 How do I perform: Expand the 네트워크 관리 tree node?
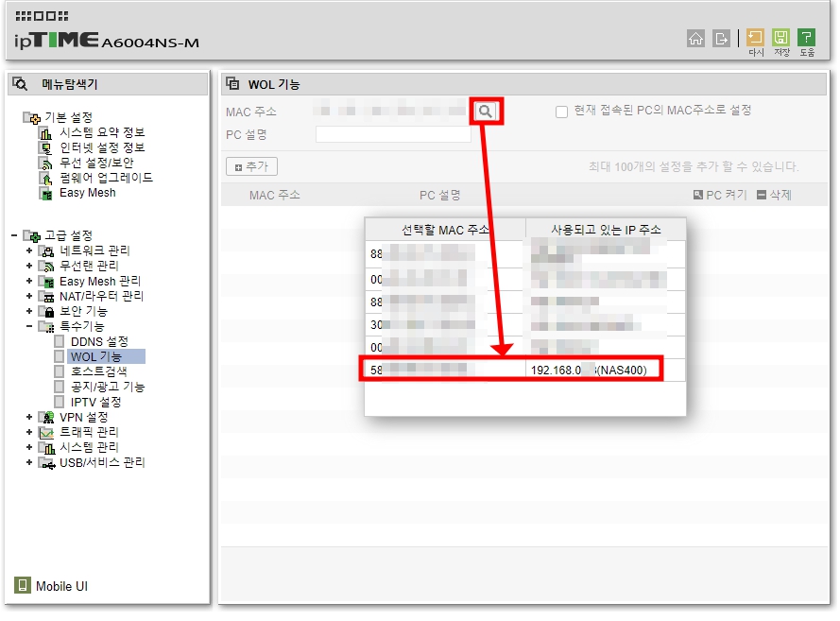[27, 250]
